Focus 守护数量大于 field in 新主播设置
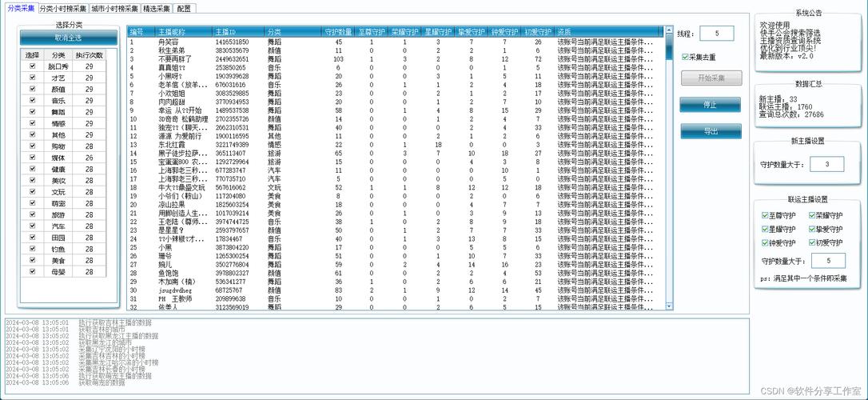The width and height of the screenshot is (868, 400). point(827,164)
